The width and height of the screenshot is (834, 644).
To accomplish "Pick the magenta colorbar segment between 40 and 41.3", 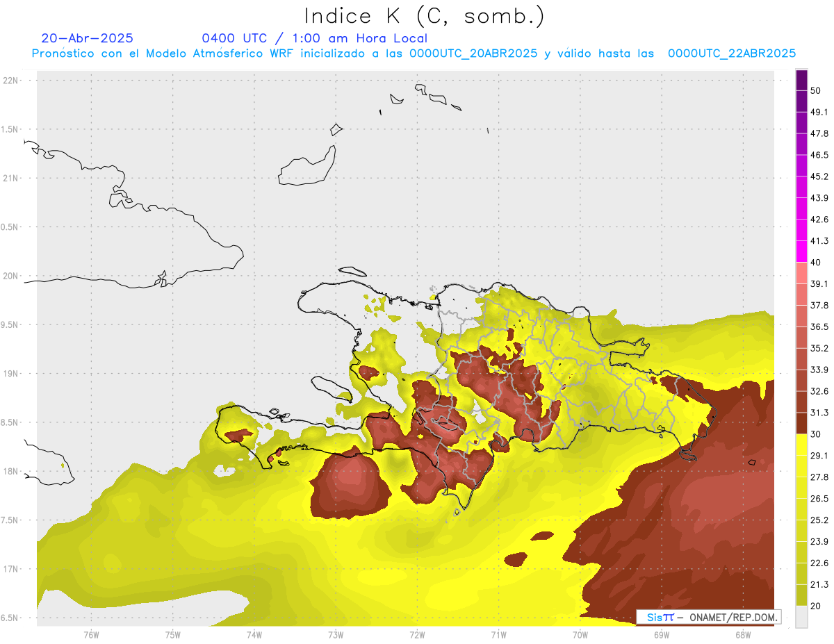I will pyautogui.click(x=802, y=251).
